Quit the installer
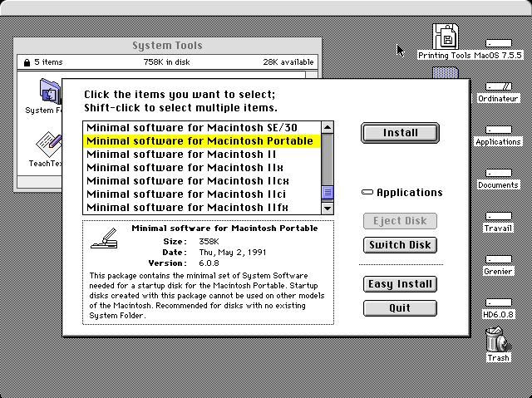 (400, 307)
